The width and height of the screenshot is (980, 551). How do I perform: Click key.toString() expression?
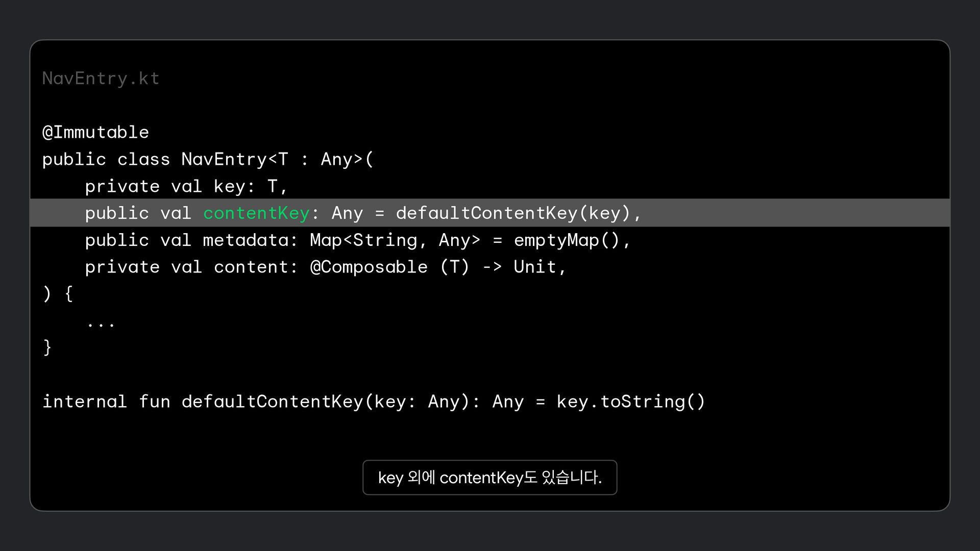[x=630, y=402]
